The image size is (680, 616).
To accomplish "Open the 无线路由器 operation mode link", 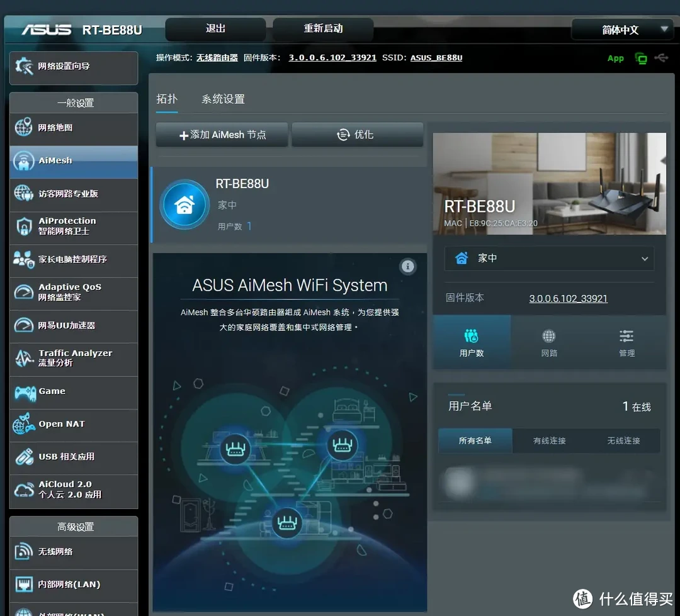I will click(x=217, y=58).
